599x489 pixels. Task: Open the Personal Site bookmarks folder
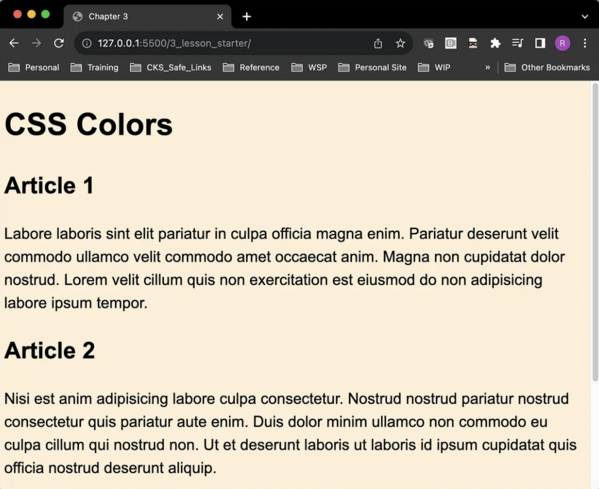pos(372,68)
